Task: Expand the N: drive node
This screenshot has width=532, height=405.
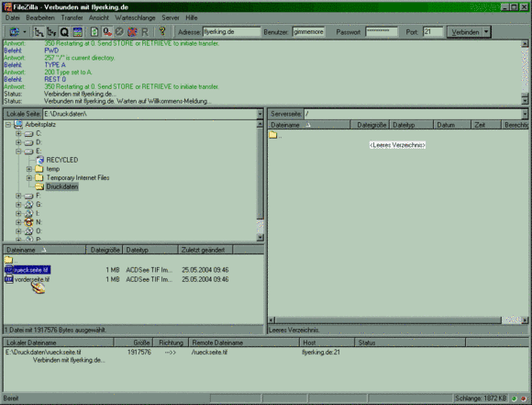Action: click(18, 222)
